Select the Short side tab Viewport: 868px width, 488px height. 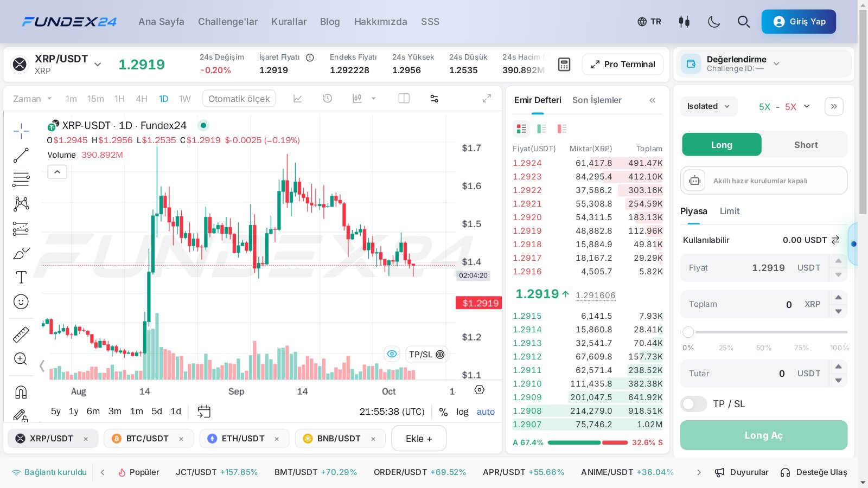point(806,145)
